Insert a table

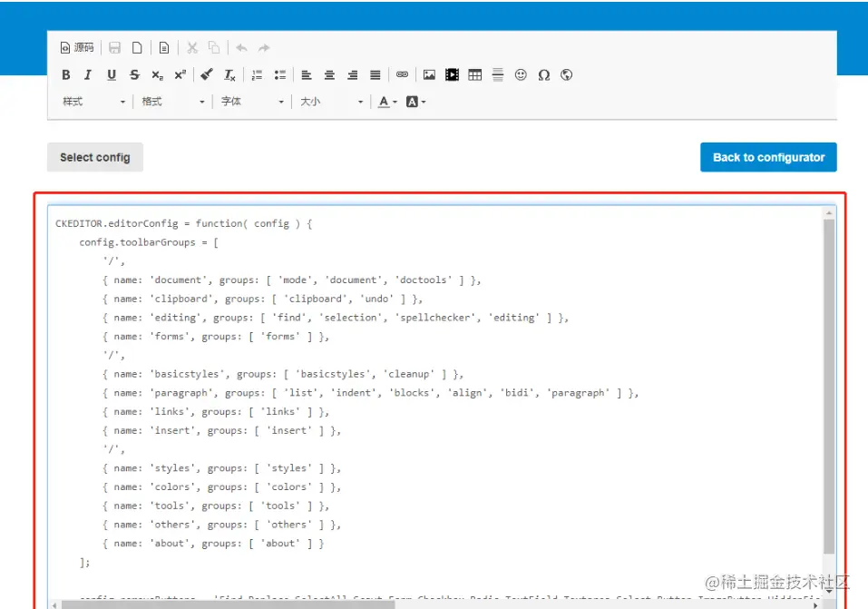pos(475,74)
